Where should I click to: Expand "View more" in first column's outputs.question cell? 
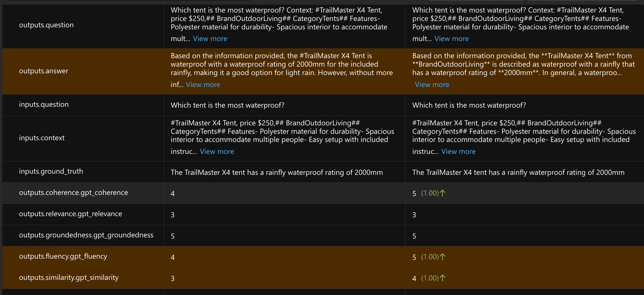[x=210, y=39]
